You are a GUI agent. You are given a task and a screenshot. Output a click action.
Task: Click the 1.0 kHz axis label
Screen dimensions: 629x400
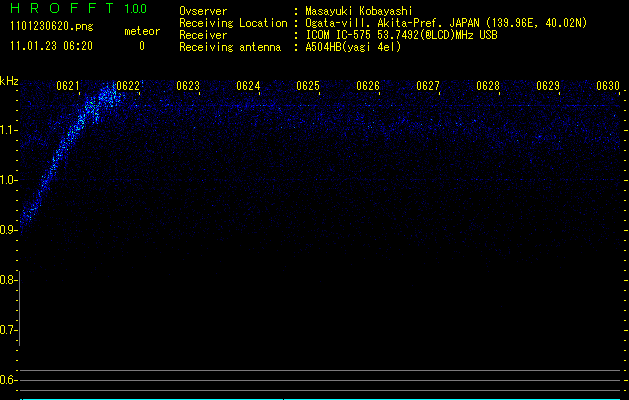(x=9, y=180)
